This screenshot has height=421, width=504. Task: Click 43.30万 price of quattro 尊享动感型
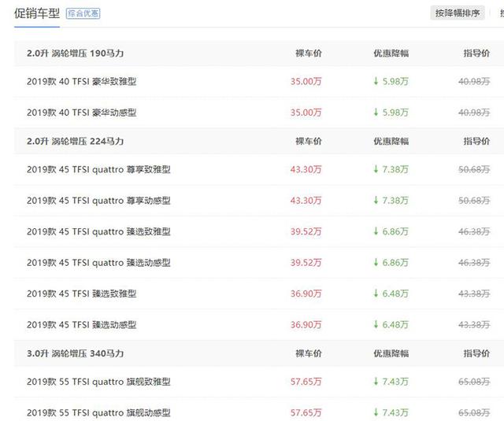(306, 201)
